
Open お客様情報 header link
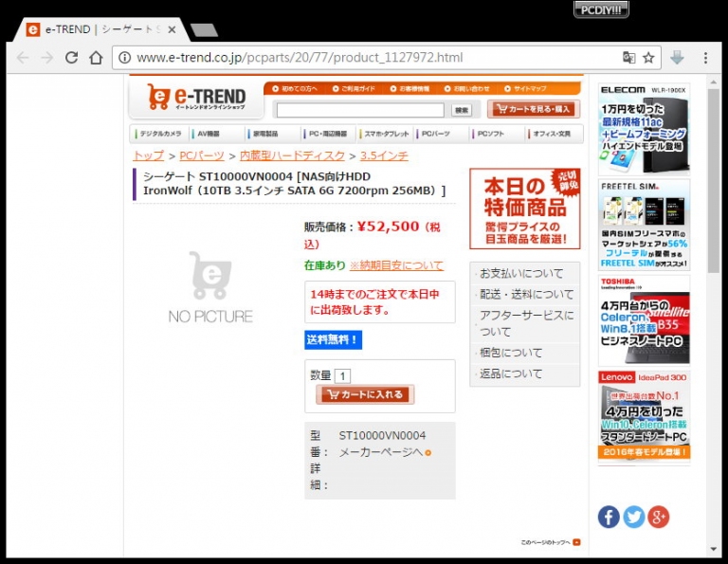[409, 89]
